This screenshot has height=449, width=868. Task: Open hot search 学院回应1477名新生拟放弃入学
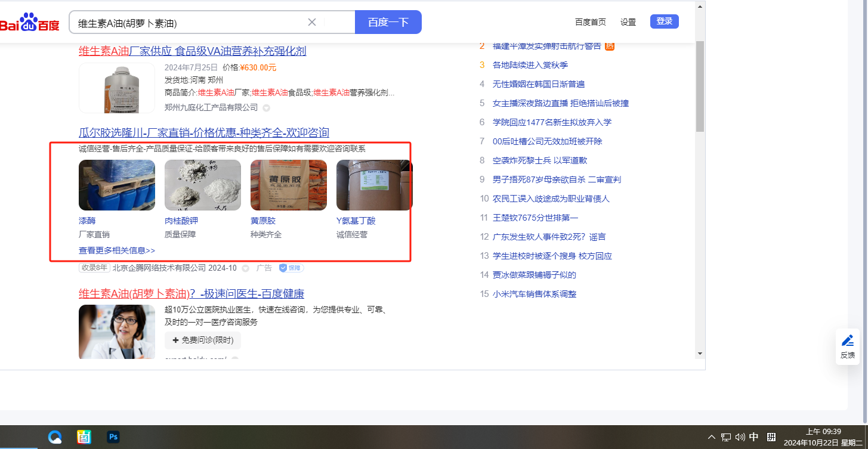[552, 122]
